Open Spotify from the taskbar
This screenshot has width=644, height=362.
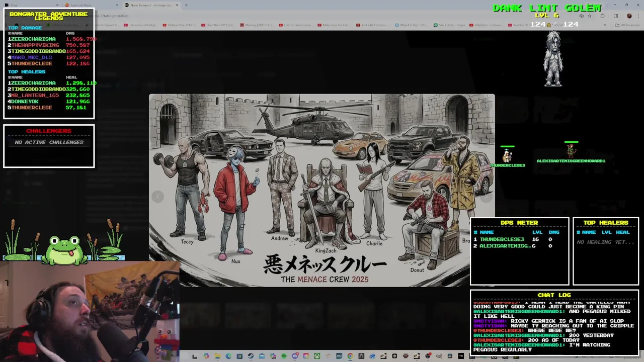point(284,356)
